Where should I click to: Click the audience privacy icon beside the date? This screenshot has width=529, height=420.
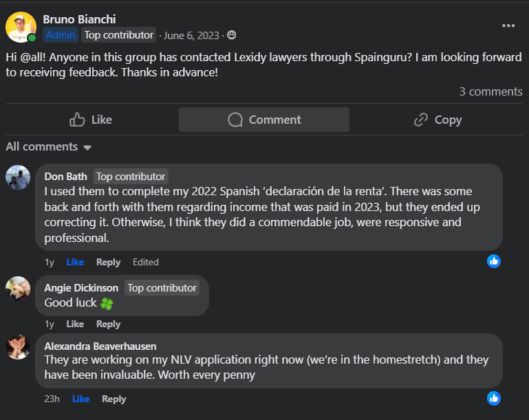click(x=231, y=35)
